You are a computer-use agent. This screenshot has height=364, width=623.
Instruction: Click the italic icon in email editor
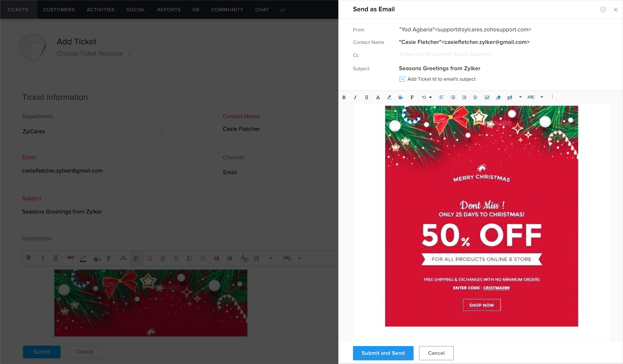point(355,97)
